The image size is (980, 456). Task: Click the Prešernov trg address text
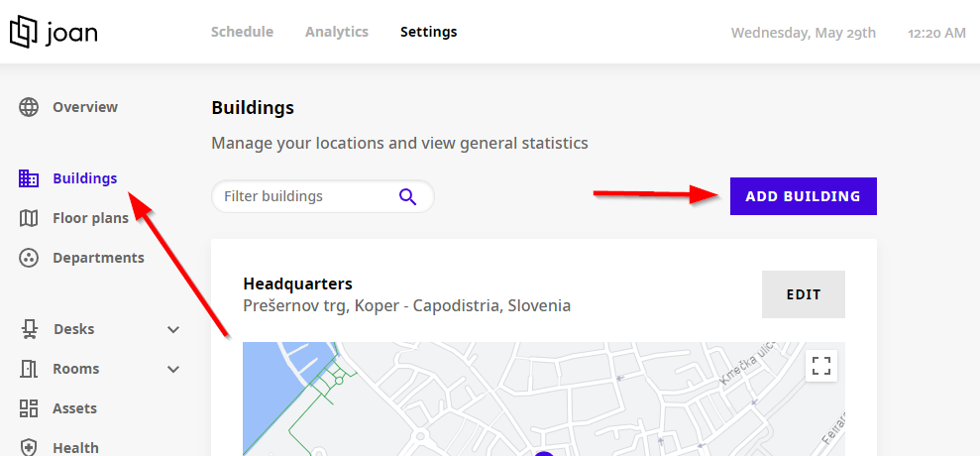point(406,306)
